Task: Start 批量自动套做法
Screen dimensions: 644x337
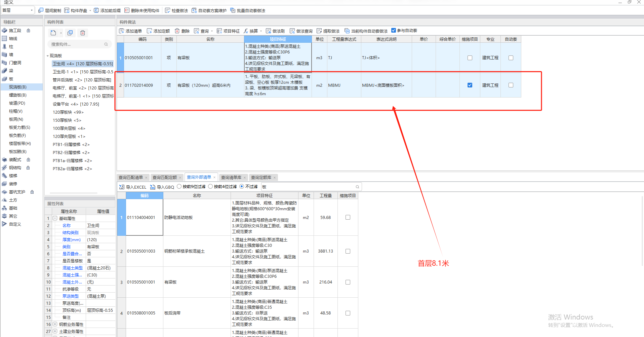Action: [248, 10]
